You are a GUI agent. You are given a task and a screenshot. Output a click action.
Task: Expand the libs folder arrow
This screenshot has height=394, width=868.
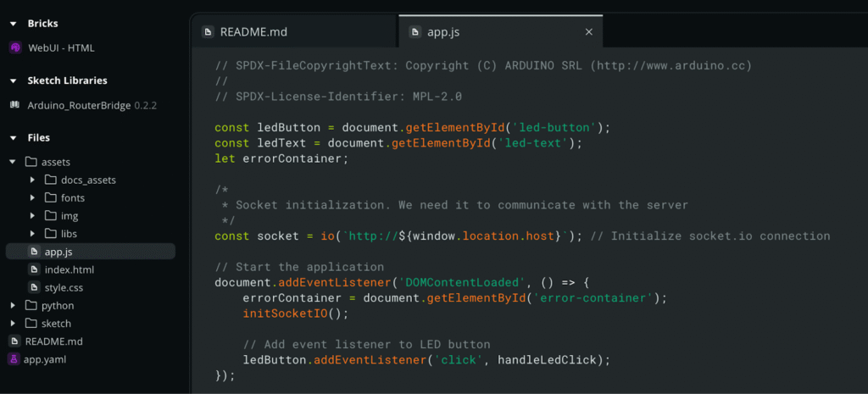click(x=32, y=233)
